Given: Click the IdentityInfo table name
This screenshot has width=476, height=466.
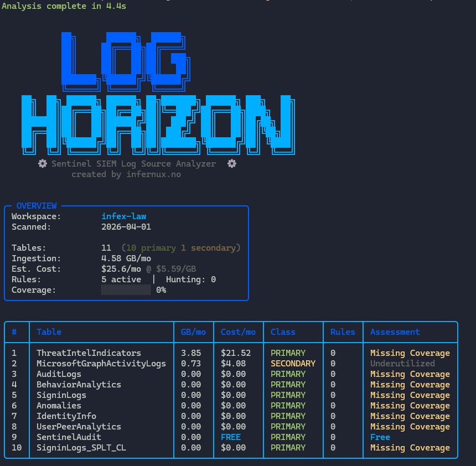Looking at the screenshot, I should (x=66, y=416).
